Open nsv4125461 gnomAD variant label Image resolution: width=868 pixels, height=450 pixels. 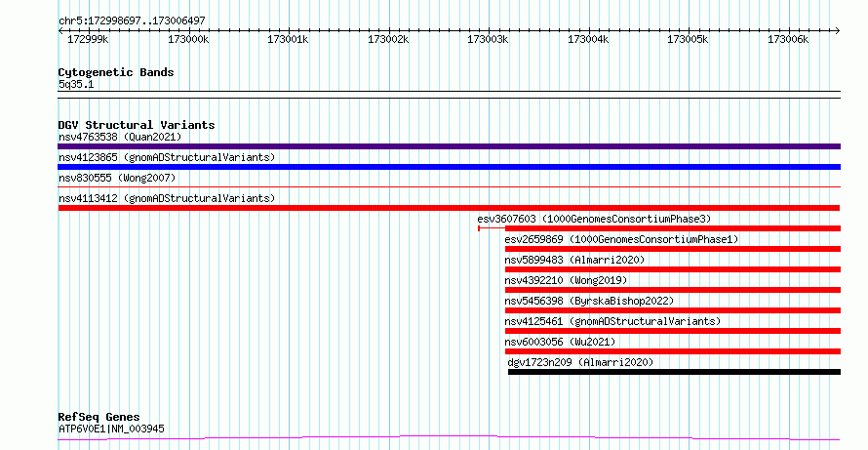coord(612,321)
